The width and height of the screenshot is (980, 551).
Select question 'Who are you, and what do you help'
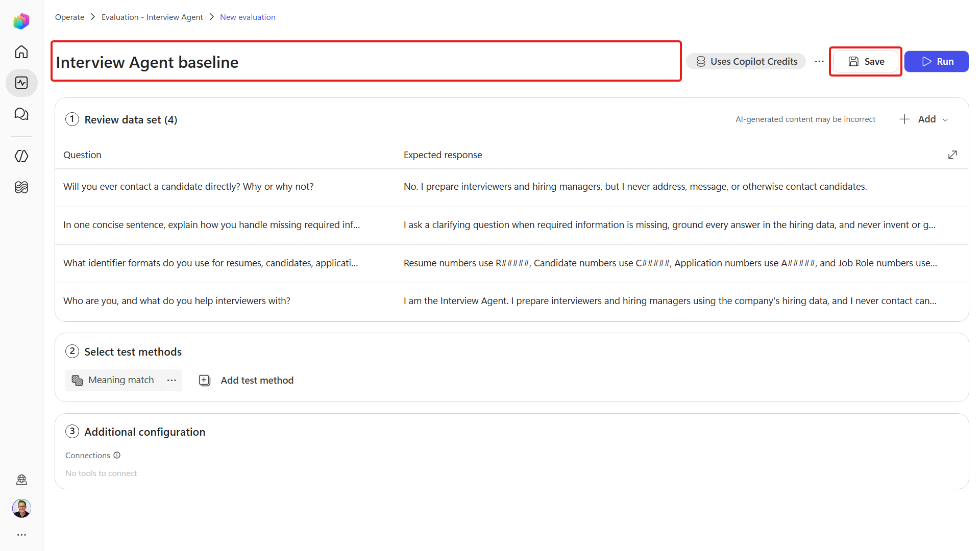(177, 300)
